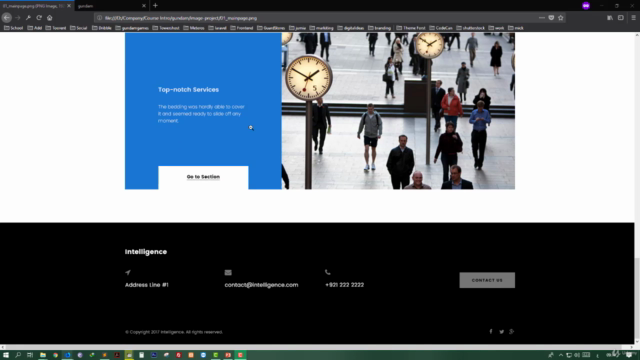
Task: Show site information icon in address bar
Action: point(99,18)
